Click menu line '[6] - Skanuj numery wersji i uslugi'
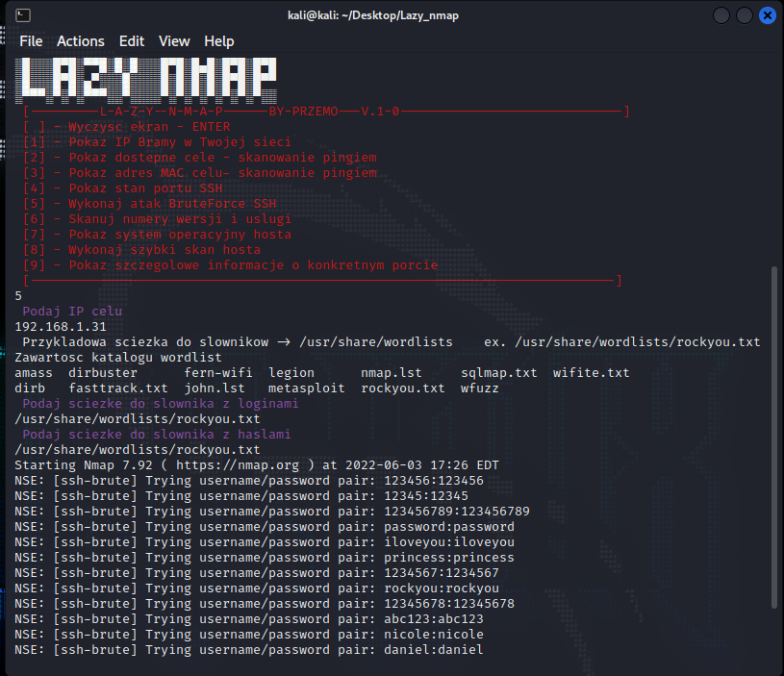Viewport: 784px width, 676px height. pos(157,219)
